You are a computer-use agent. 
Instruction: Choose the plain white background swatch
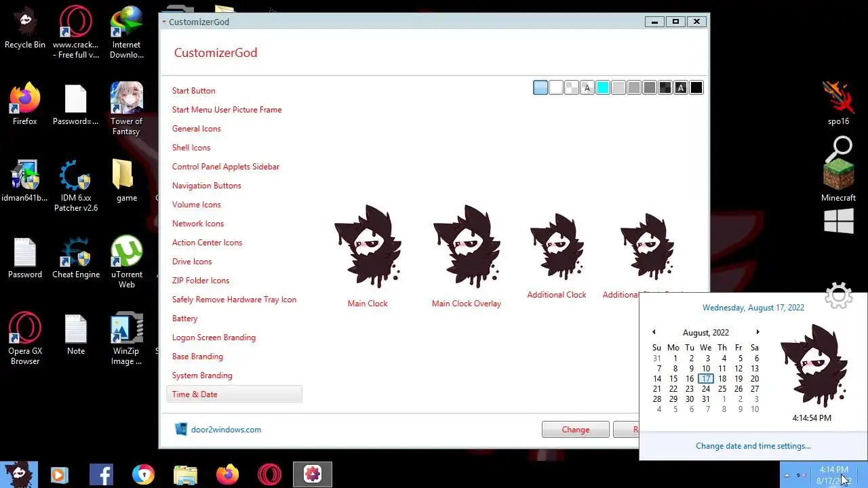[556, 87]
